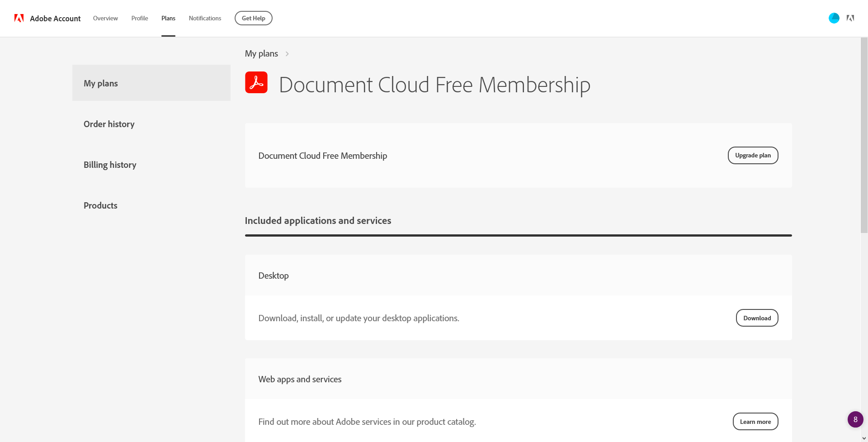Select My plans in the sidebar
The height and width of the screenshot is (442, 868).
click(101, 83)
